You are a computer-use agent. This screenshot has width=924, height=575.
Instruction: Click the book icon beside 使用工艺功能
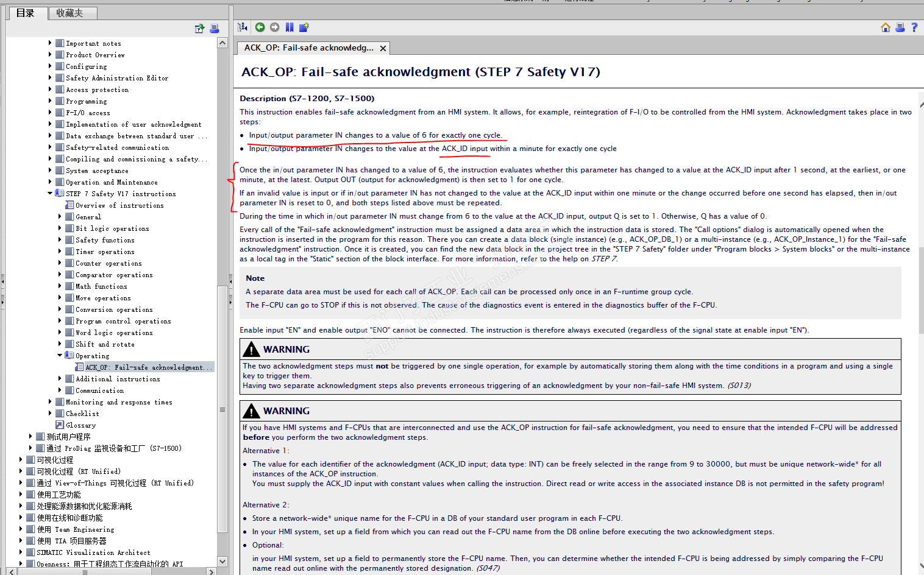30,495
